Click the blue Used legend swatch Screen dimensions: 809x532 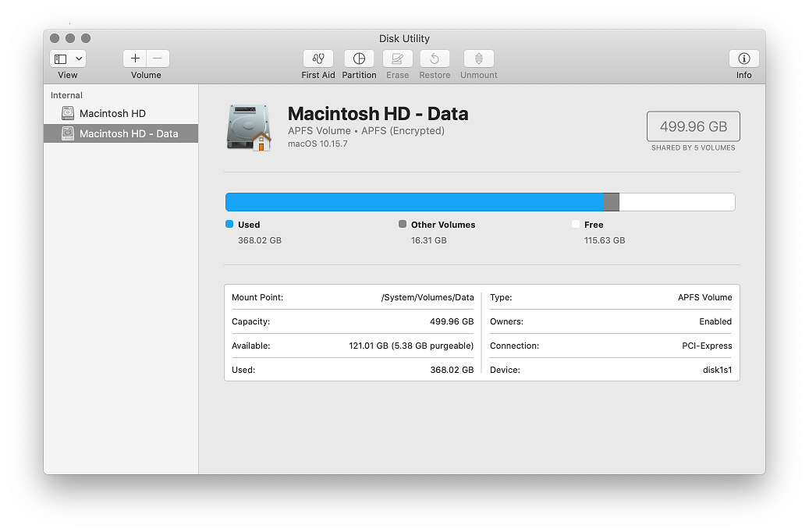coord(229,224)
